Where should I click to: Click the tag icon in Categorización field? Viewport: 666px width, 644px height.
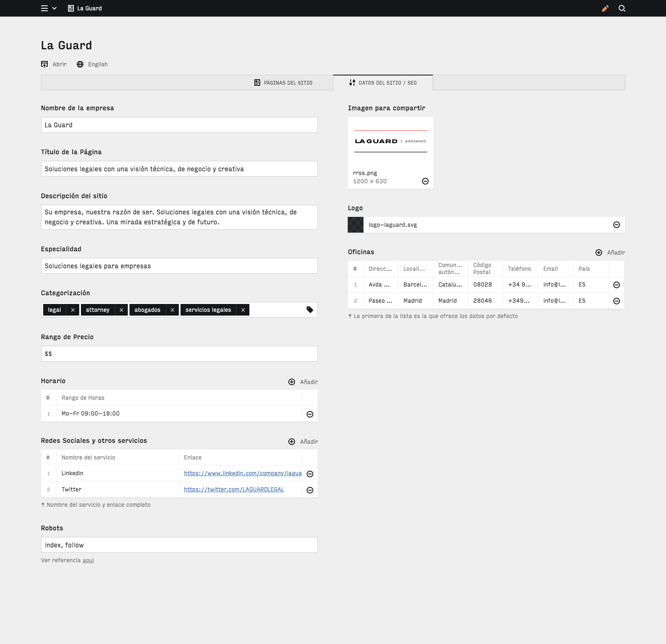coord(310,310)
